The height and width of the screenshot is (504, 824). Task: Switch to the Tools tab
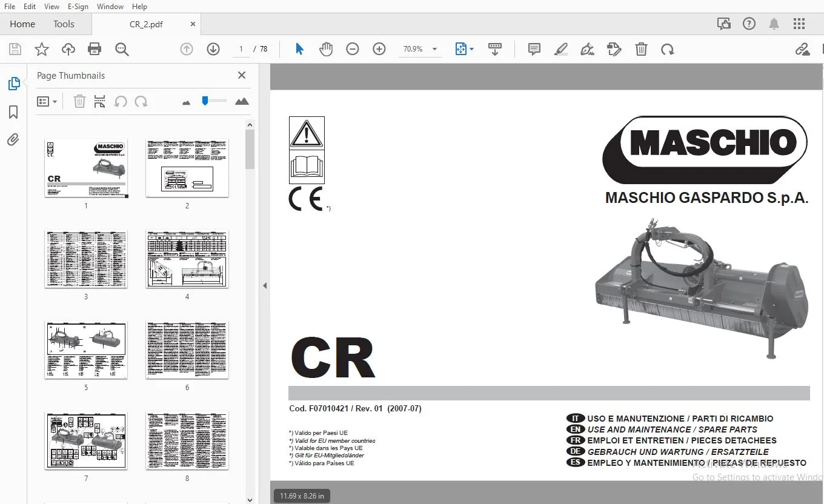64,24
